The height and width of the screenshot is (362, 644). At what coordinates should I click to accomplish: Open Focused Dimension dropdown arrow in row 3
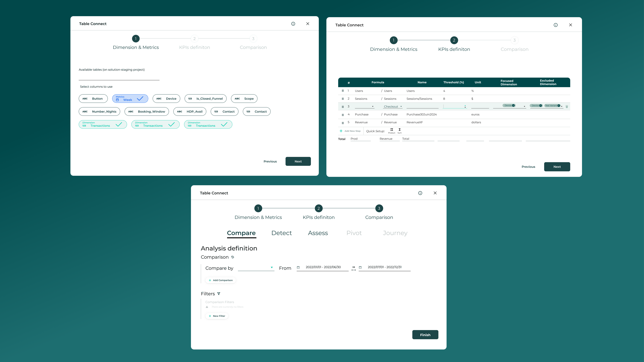(x=524, y=107)
